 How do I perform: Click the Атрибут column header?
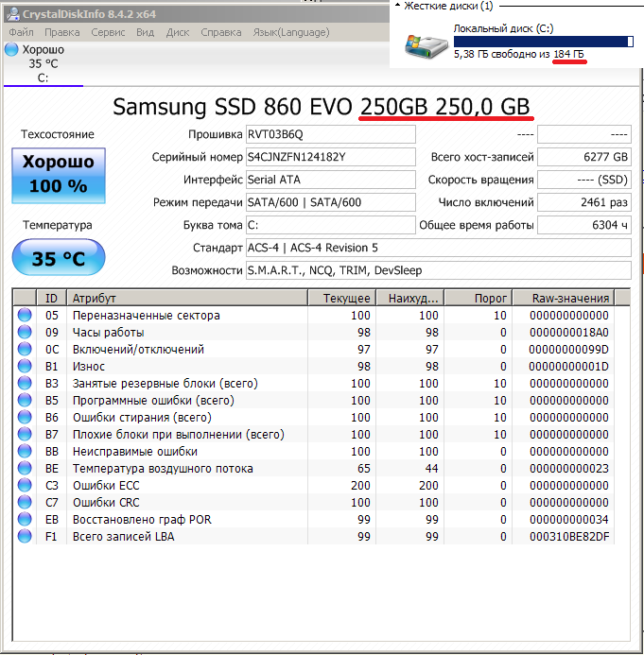(x=187, y=299)
